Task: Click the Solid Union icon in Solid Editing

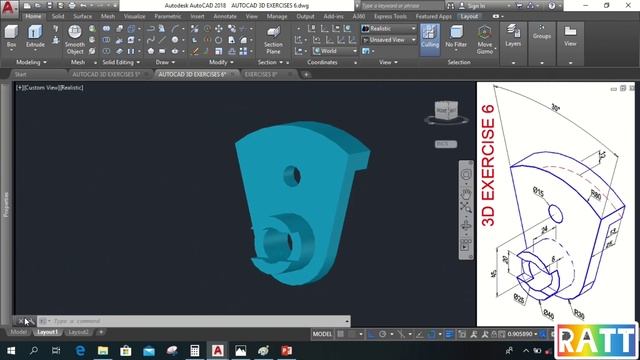Action: pyautogui.click(x=107, y=29)
